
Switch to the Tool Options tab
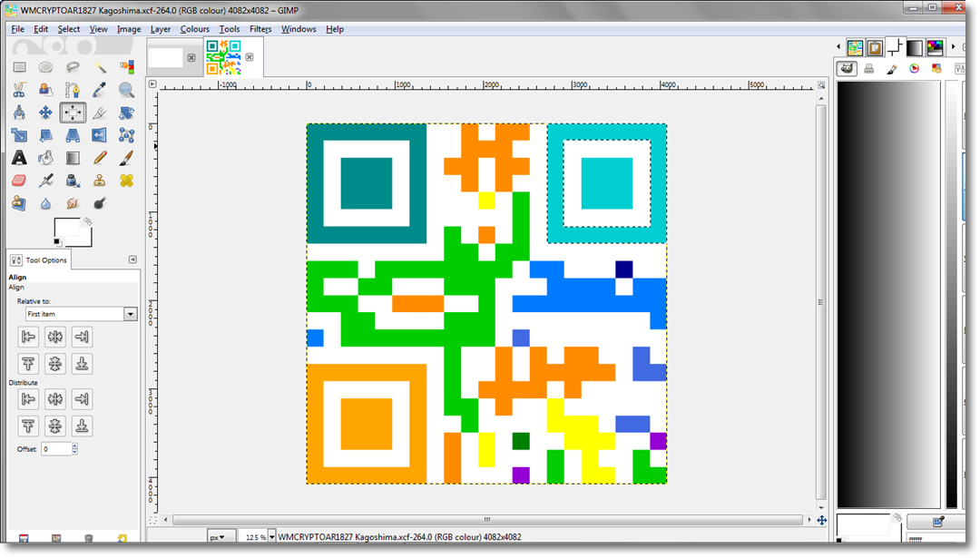tap(39, 259)
